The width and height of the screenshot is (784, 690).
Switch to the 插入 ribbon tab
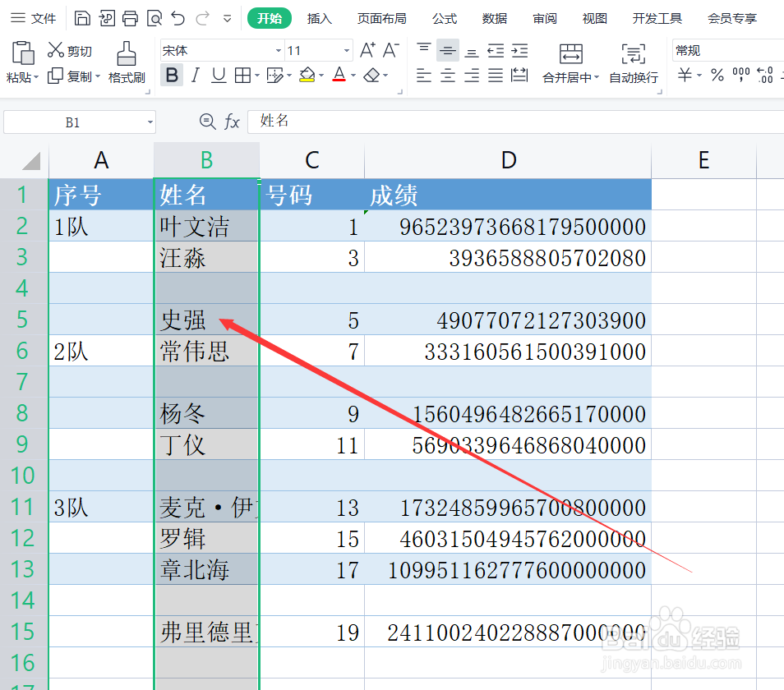[319, 18]
